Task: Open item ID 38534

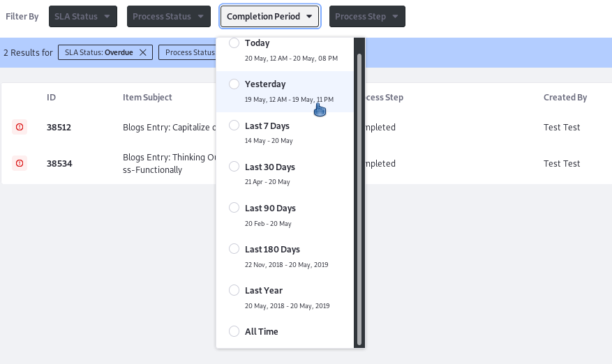Action: pyautogui.click(x=59, y=163)
